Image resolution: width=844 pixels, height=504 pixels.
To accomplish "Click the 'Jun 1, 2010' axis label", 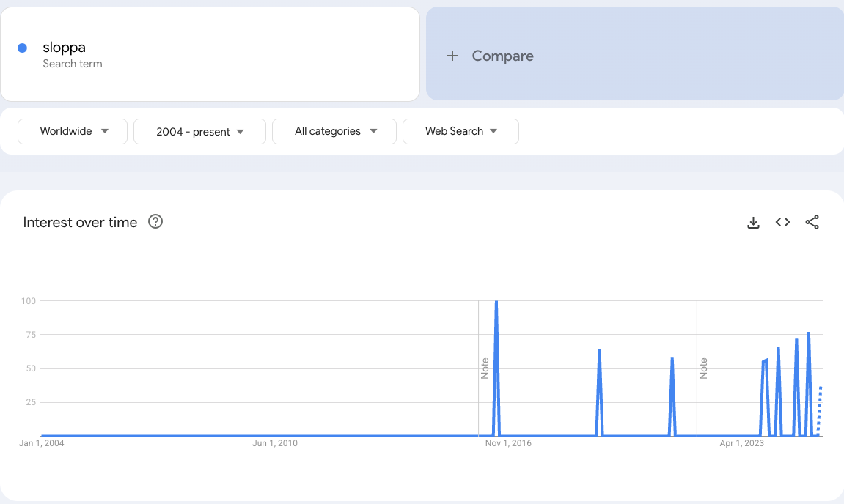I will (x=275, y=443).
